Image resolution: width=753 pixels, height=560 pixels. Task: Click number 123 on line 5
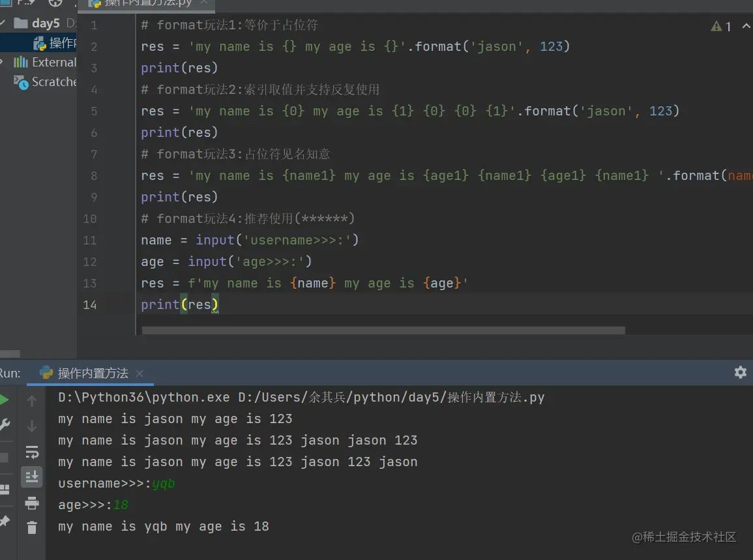coord(661,111)
